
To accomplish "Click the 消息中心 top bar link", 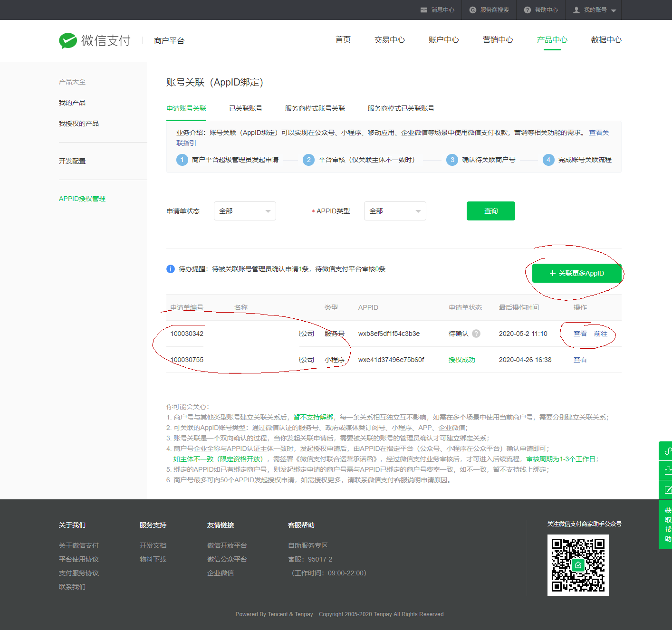I will [443, 10].
